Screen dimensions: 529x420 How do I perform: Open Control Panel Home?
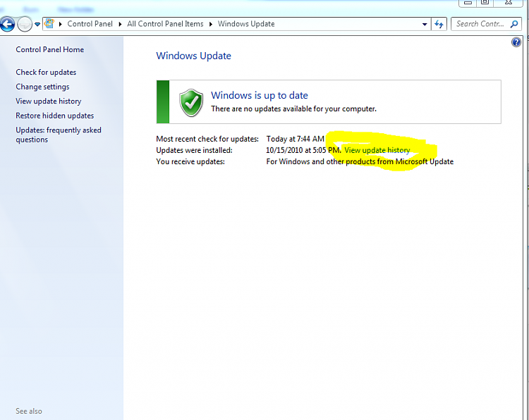pos(49,49)
